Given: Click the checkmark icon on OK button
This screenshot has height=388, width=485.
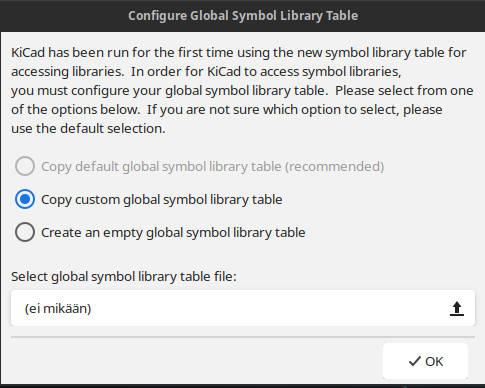Looking at the screenshot, I should 415,361.
